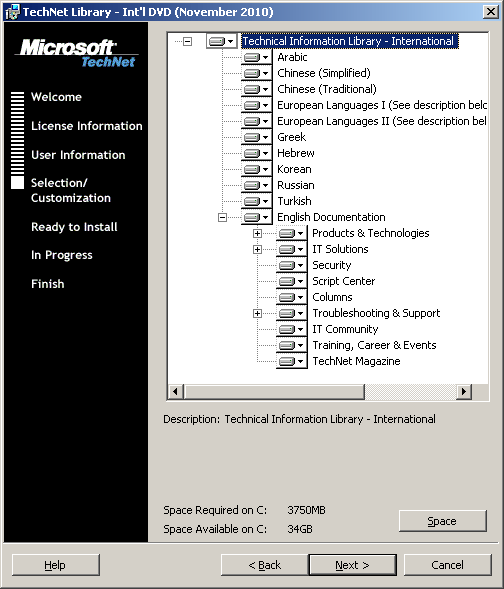Viewport: 504px width, 589px height.
Task: Expand the IT Solutions tree node
Action: point(257,249)
